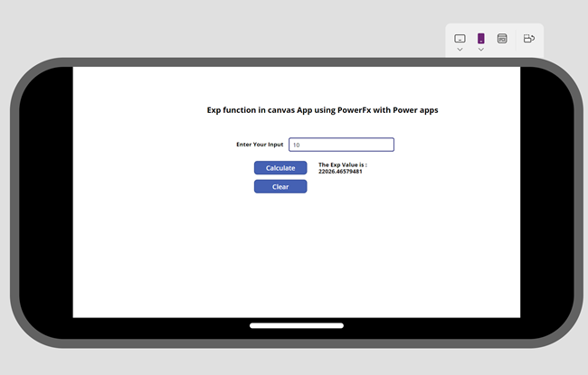Tap the phone home indicator bar
Image resolution: width=588 pixels, height=375 pixels.
pyautogui.click(x=297, y=325)
